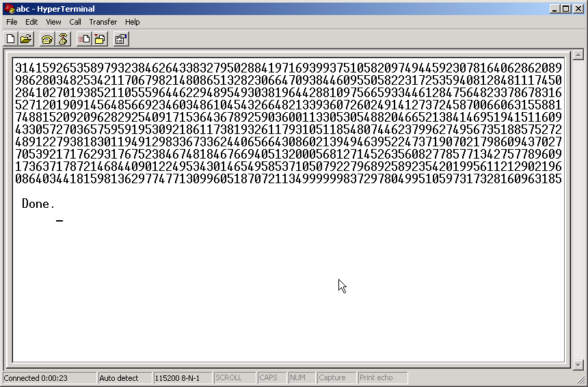Open the Edit menu
588x387 pixels.
tap(31, 22)
